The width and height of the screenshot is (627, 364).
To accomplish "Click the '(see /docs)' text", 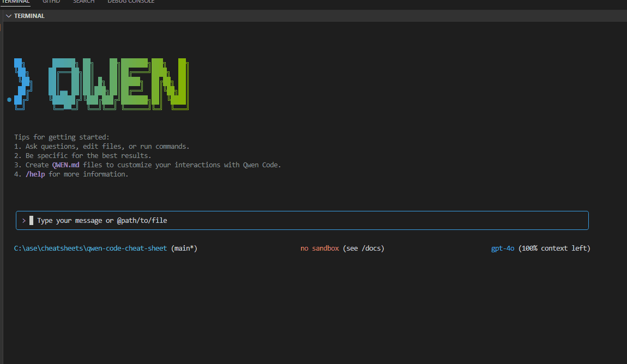I will click(363, 248).
